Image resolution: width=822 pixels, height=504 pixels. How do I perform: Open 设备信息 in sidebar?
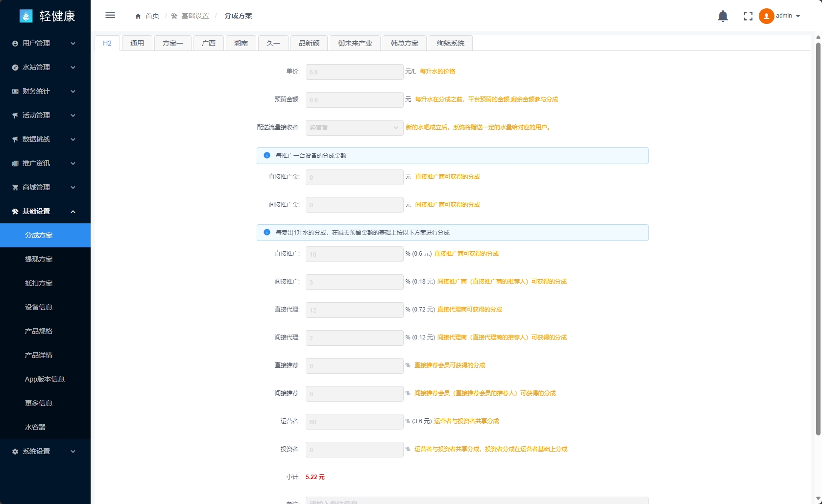click(x=45, y=308)
